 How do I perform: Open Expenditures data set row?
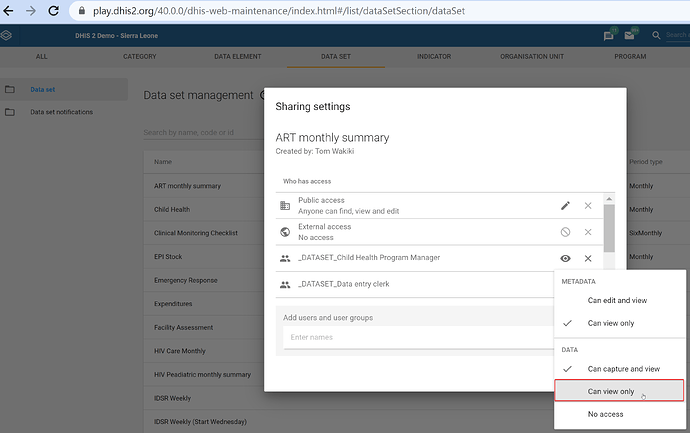[x=203, y=304]
